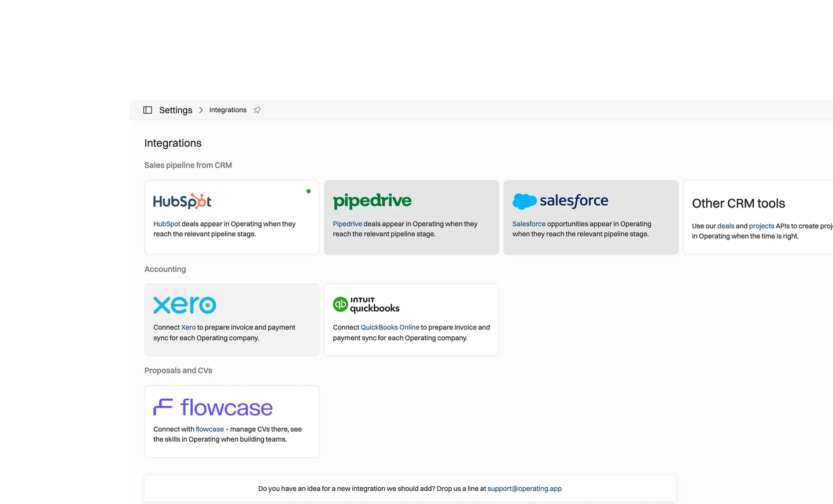Follow the HubSpot link in description
The height and width of the screenshot is (504, 833).
point(167,224)
